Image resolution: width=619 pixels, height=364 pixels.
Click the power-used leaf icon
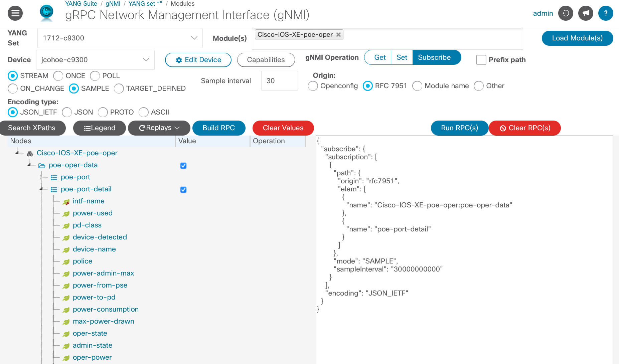click(x=66, y=214)
